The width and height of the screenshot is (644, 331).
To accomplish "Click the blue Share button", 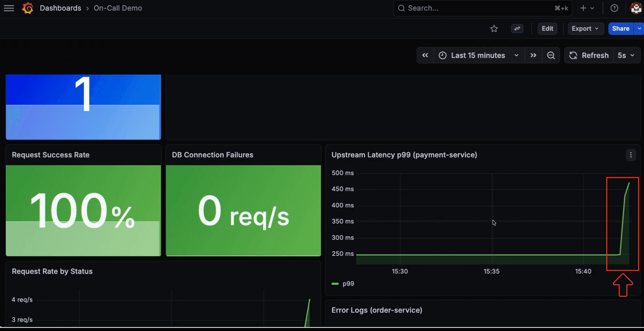I will click(620, 29).
